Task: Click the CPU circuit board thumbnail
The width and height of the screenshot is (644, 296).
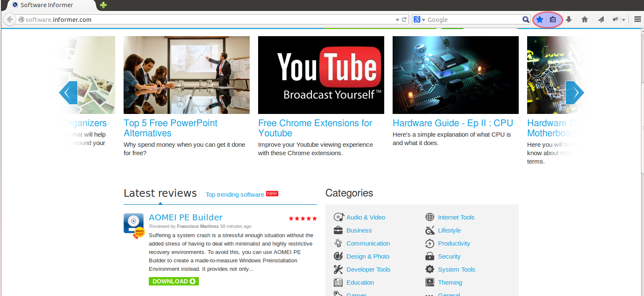Action: pos(456,75)
